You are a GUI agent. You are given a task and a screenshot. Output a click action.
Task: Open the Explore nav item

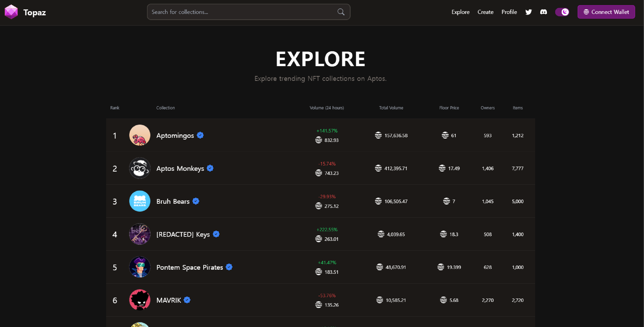[x=460, y=12]
